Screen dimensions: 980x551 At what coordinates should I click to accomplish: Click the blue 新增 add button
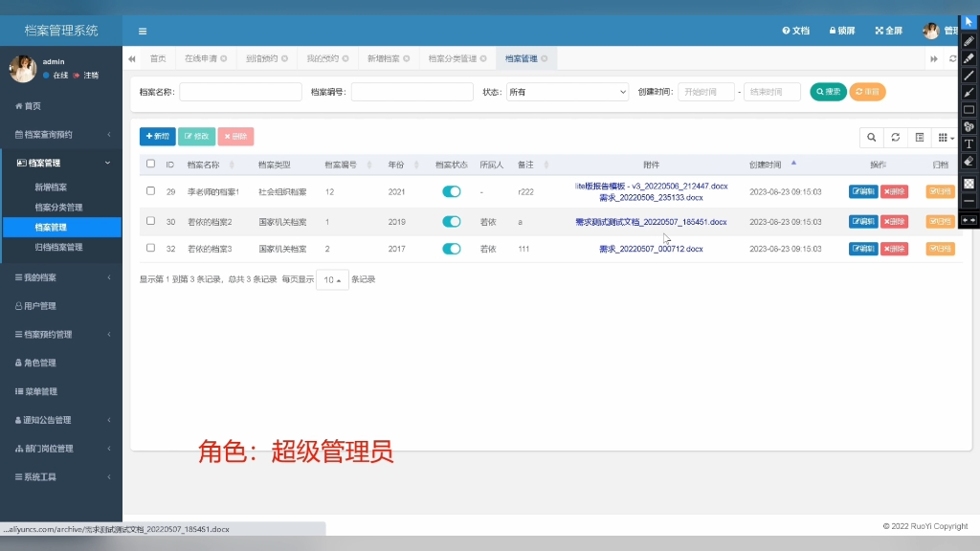158,136
